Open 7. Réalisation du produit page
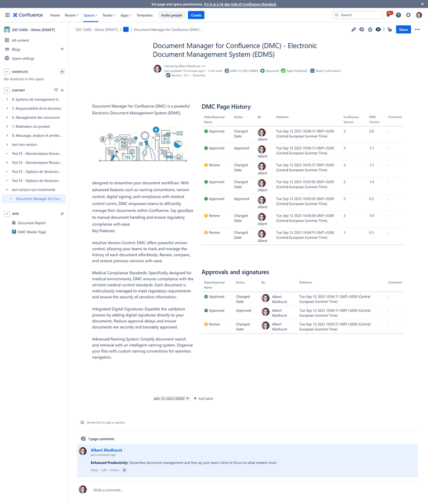Image resolution: width=428 pixels, height=504 pixels. (31, 127)
